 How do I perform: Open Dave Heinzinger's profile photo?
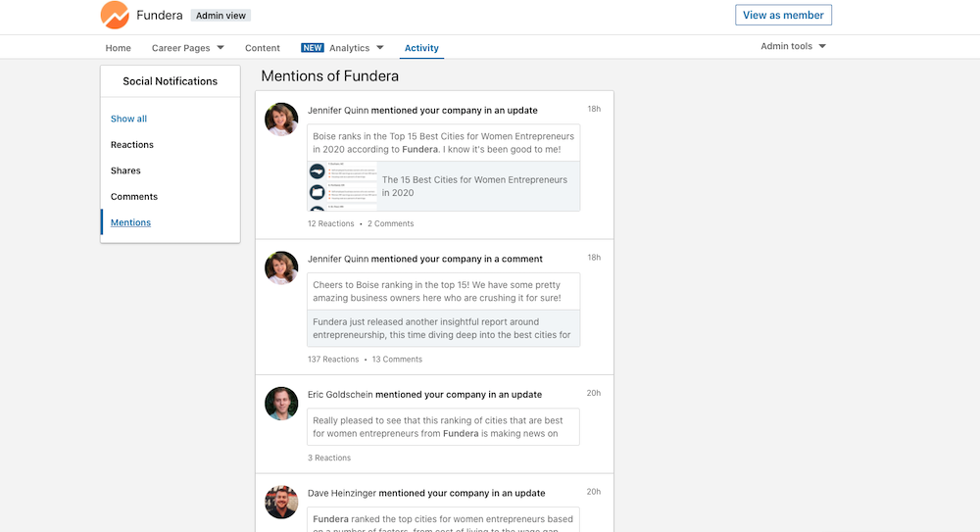[x=281, y=502]
